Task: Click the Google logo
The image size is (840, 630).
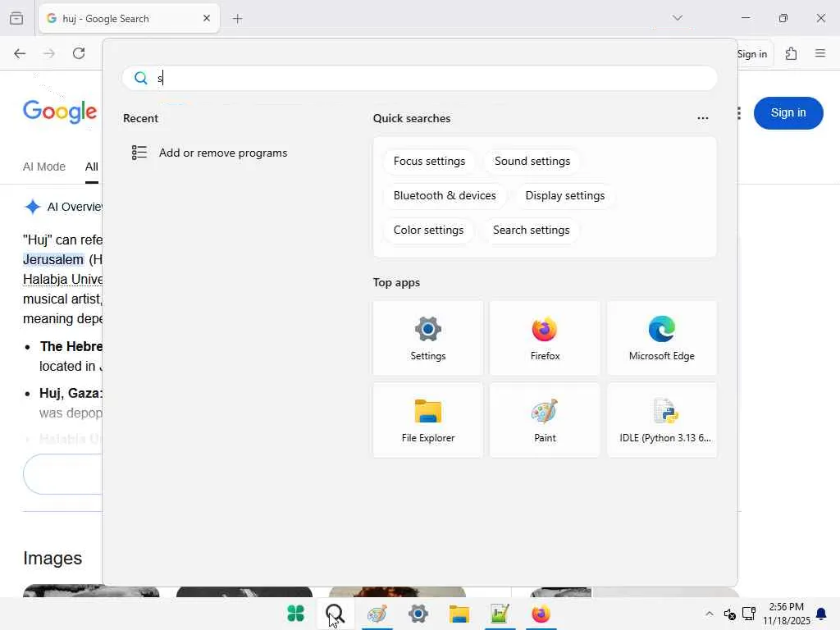Action: (59, 112)
